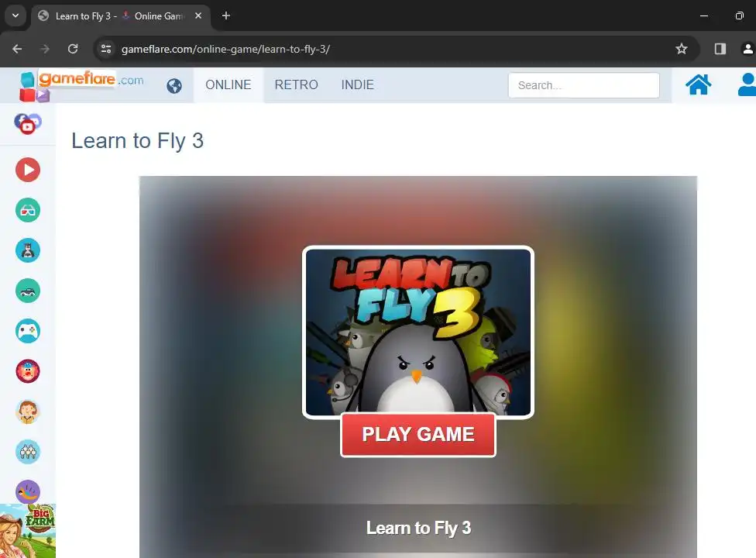The height and width of the screenshot is (558, 756).
Task: Open the Big Farm advertisement
Action: pyautogui.click(x=28, y=531)
